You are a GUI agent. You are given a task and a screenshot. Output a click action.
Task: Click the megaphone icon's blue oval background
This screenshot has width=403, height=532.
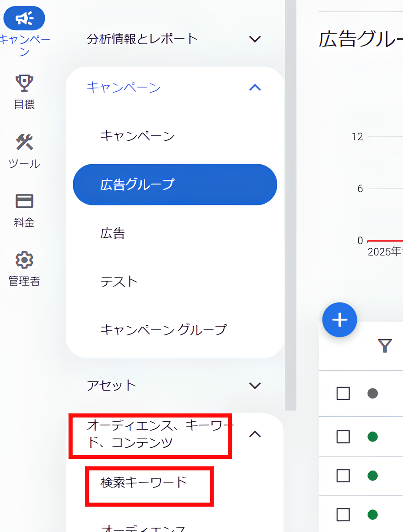coord(24,18)
